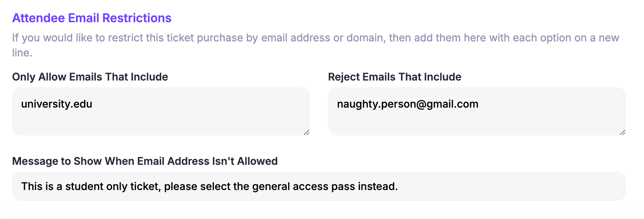
Task: Place cursor after 'instead.' in the message field
Action: [x=399, y=186]
